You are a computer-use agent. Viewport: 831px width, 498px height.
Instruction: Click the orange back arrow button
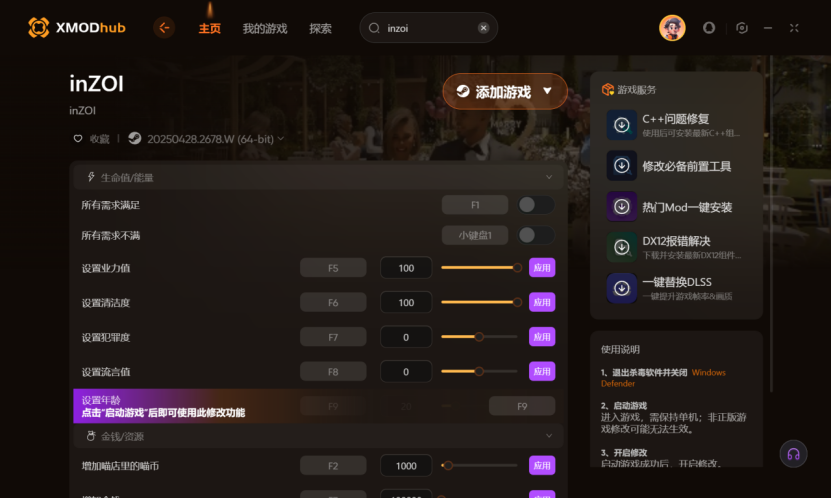pyautogui.click(x=164, y=28)
